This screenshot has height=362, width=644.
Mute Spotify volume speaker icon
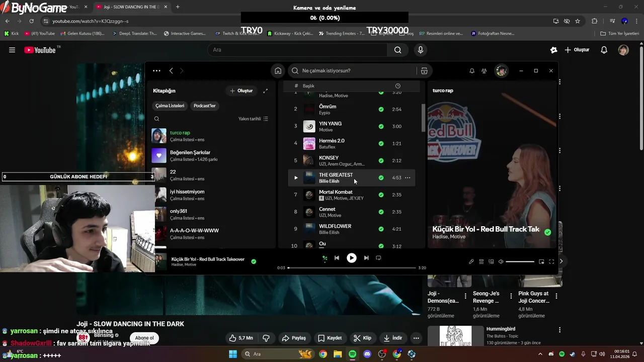(x=501, y=261)
